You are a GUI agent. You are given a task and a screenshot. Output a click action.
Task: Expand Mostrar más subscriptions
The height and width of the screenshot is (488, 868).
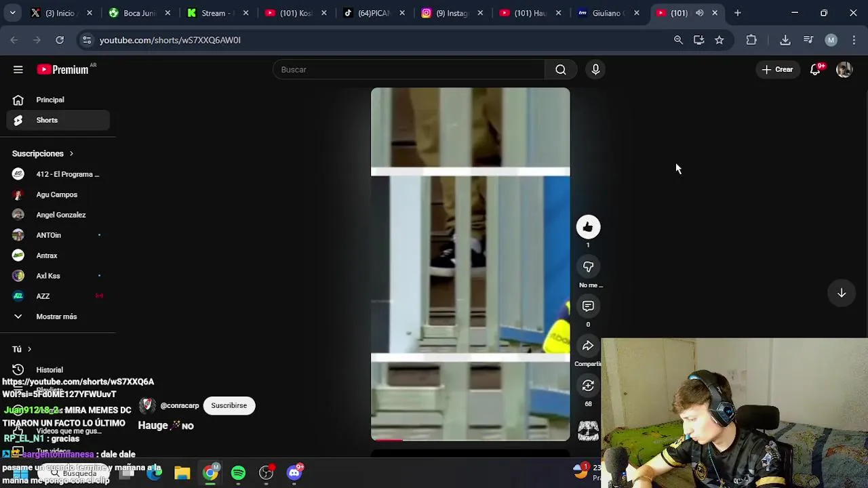[58, 317]
